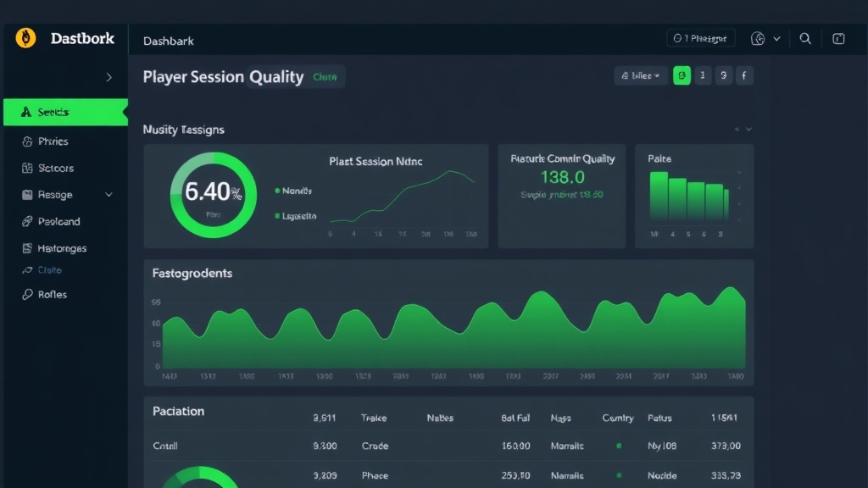Viewport: 868px width, 488px height.
Task: Click the small up arrow beside section chevron
Action: (737, 130)
